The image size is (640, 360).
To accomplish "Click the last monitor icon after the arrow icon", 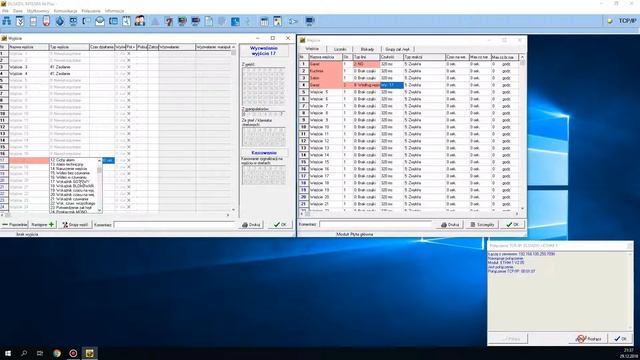I will (x=309, y=21).
